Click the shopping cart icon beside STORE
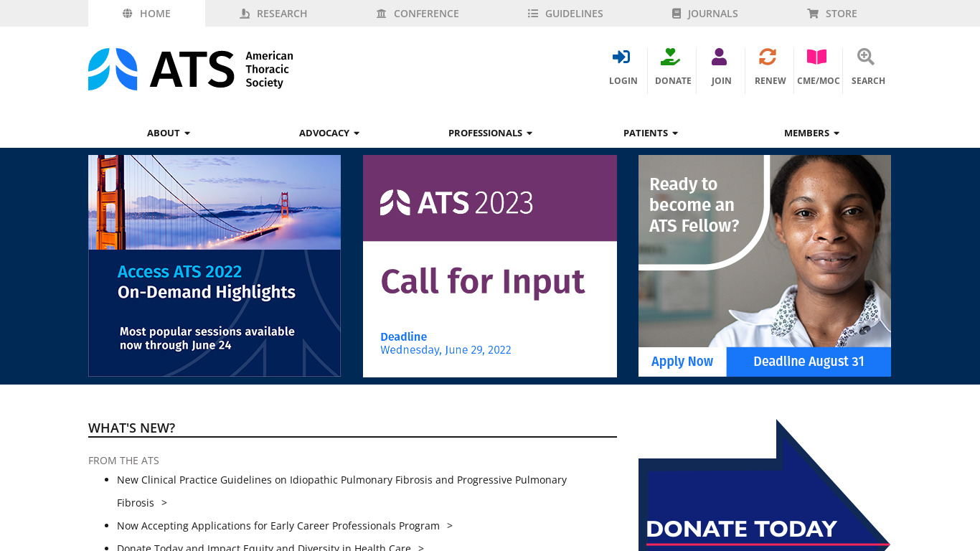Screen dimensions: 980x551 813,14
